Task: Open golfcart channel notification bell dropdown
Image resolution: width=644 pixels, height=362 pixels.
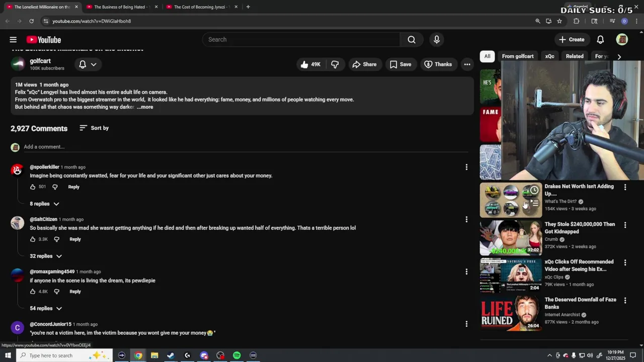Action: pos(88,64)
